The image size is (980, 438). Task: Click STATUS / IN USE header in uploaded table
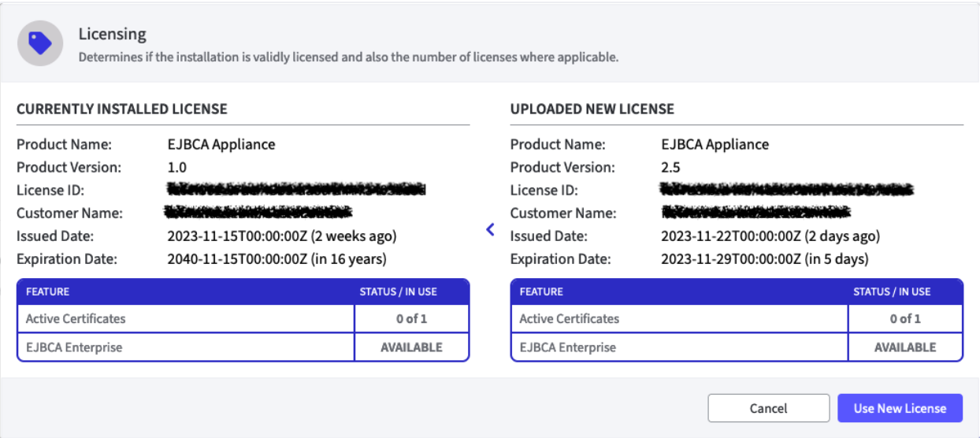[892, 291]
